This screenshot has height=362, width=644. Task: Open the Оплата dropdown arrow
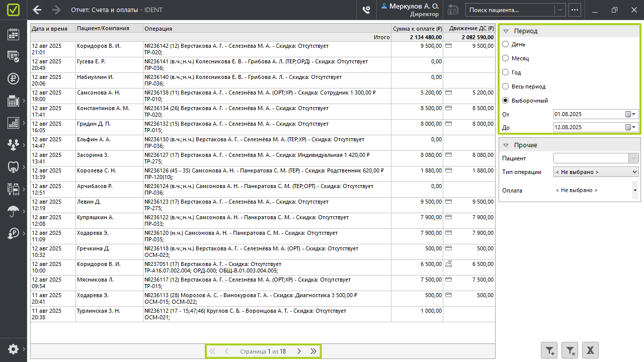(635, 191)
